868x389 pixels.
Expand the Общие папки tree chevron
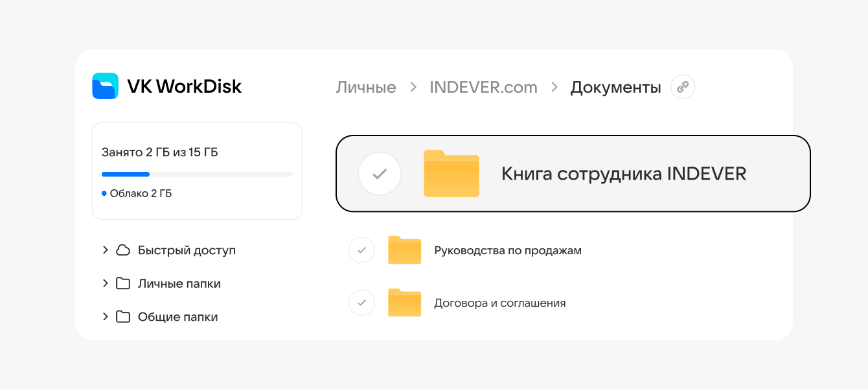[x=105, y=317]
